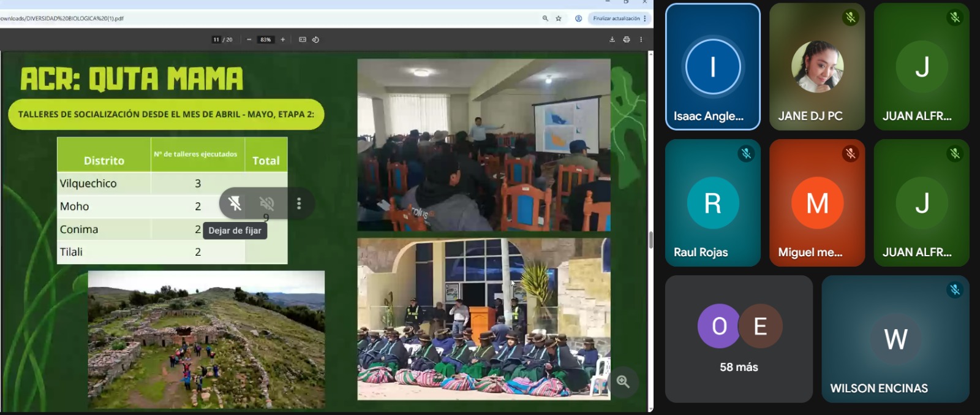Rotate the PDF with the rotate icon
The image size is (980, 415).
coord(316,39)
